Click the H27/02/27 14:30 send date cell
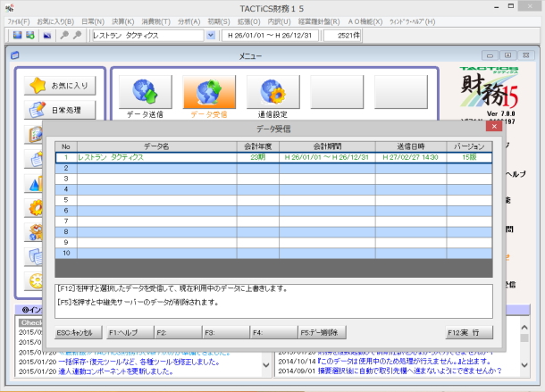The height and width of the screenshot is (392, 545). [x=411, y=157]
